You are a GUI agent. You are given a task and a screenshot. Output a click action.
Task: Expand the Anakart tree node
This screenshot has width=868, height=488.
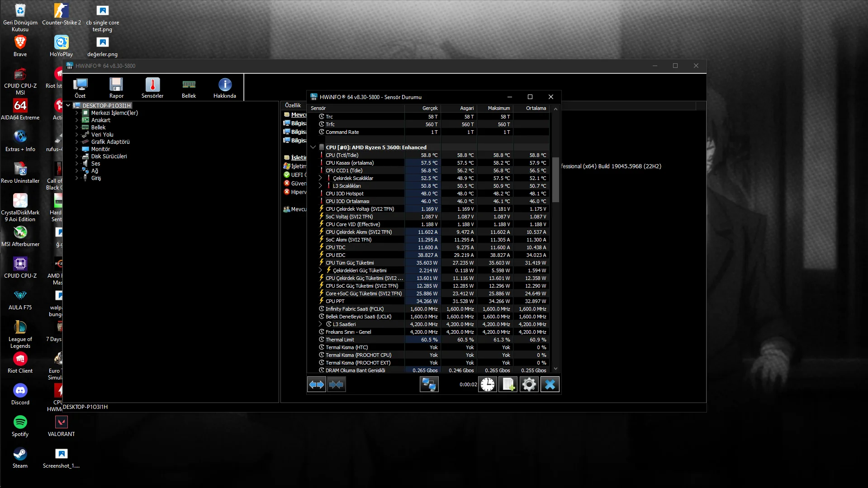77,120
